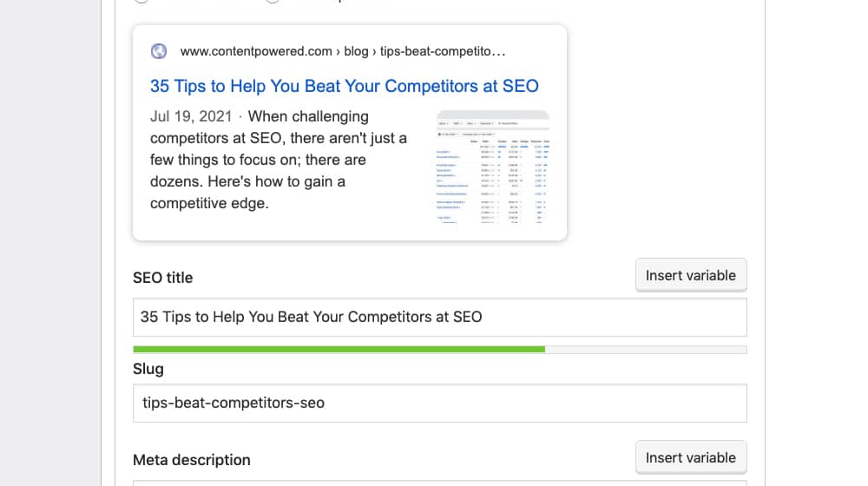Viewport: 868px width, 486px height.
Task: Click the empty gray end of the title-length bar
Action: point(646,349)
